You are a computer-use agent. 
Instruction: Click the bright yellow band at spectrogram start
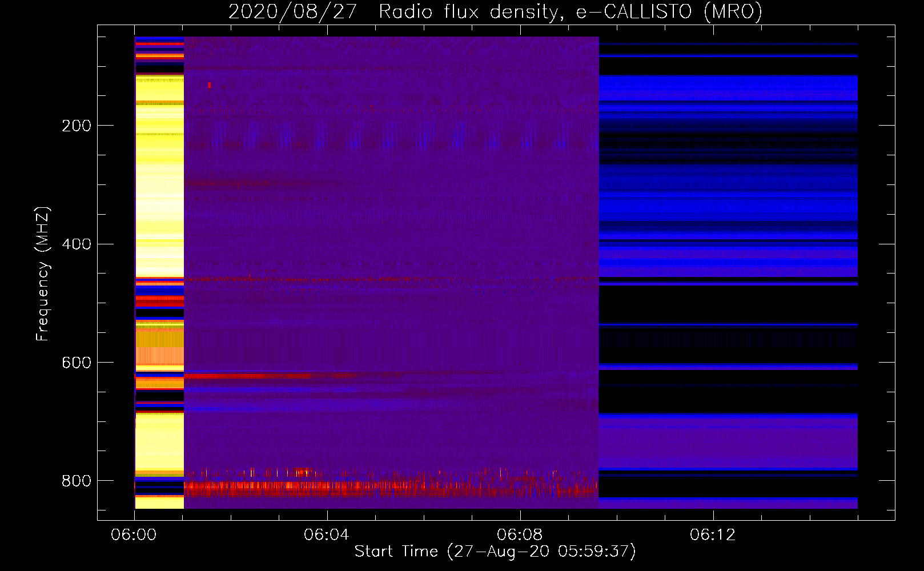coord(159,177)
